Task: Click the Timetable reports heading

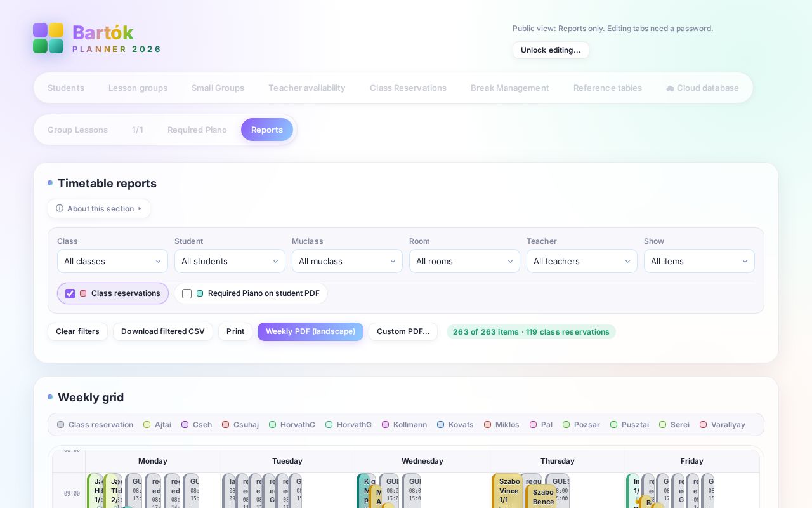Action: click(x=107, y=184)
